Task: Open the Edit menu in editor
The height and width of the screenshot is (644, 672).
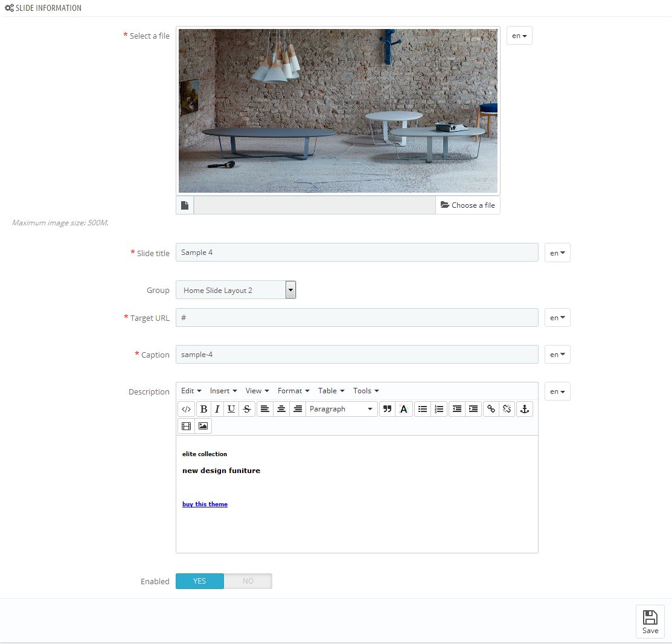Action: pyautogui.click(x=191, y=391)
